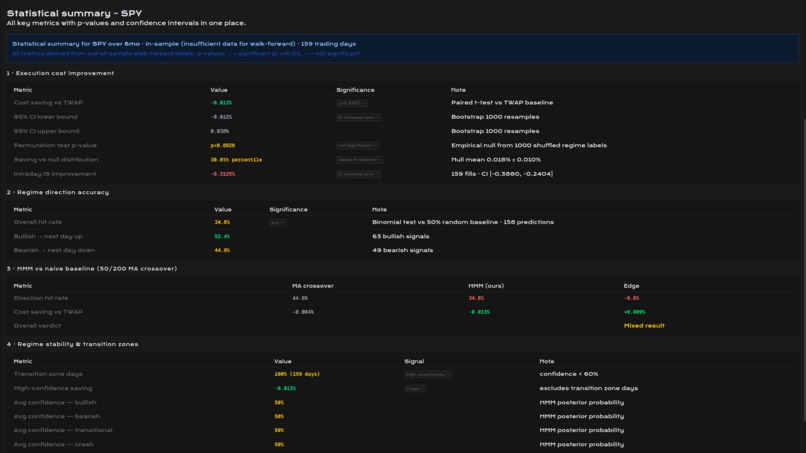Click the 'Overall hit rate' metric label
Viewport: 806px width, 453px height.
click(x=38, y=222)
